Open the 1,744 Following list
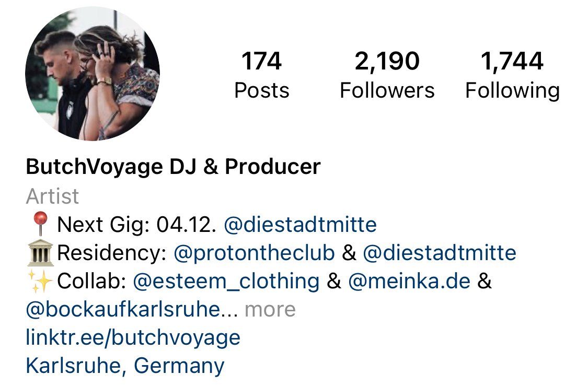 point(512,75)
